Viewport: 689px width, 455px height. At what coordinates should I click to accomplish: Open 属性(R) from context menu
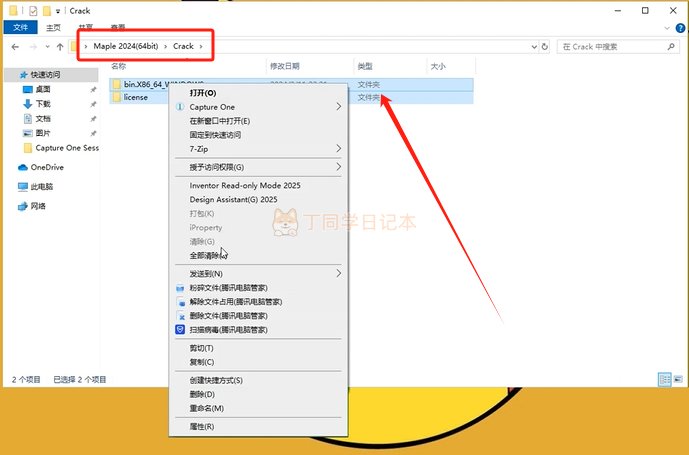tap(258, 426)
